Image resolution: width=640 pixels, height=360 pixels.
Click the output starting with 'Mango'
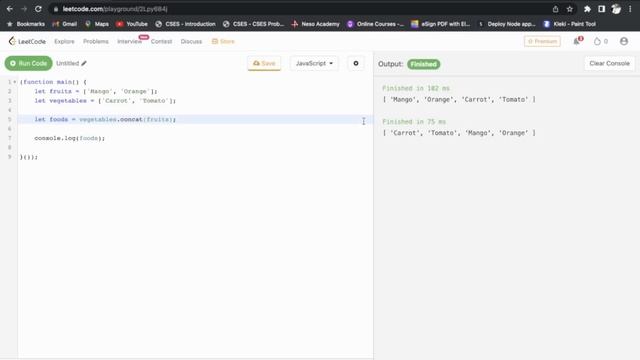tap(459, 99)
